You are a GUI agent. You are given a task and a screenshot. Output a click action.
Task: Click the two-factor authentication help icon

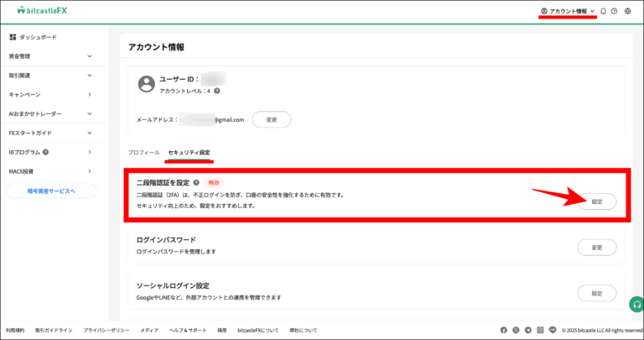(x=196, y=182)
